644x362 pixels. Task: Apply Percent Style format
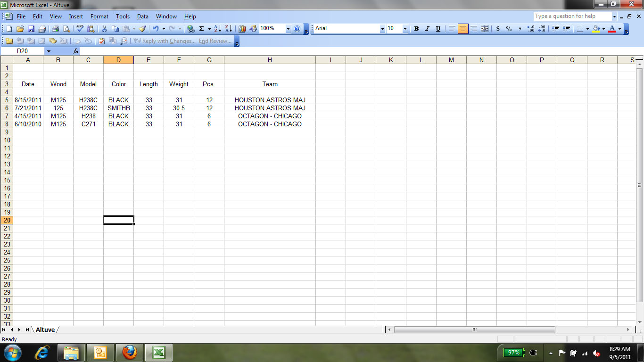tap(509, 29)
